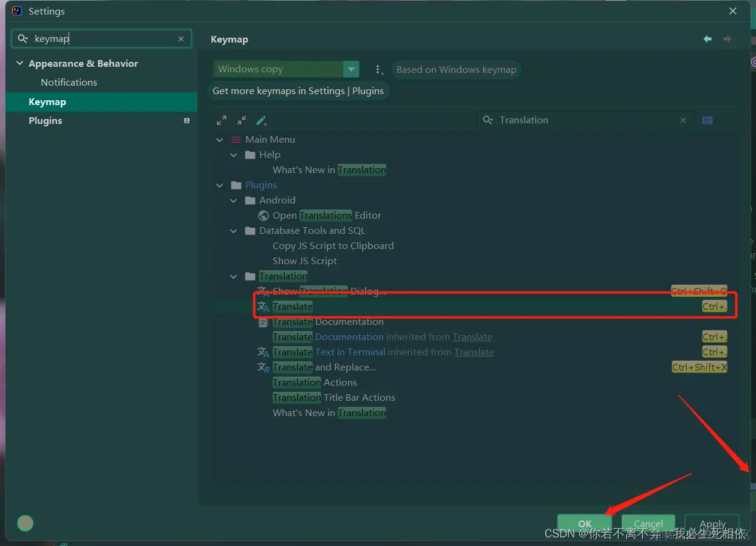Click the Expand All icon in Keymap toolbar

click(x=222, y=120)
